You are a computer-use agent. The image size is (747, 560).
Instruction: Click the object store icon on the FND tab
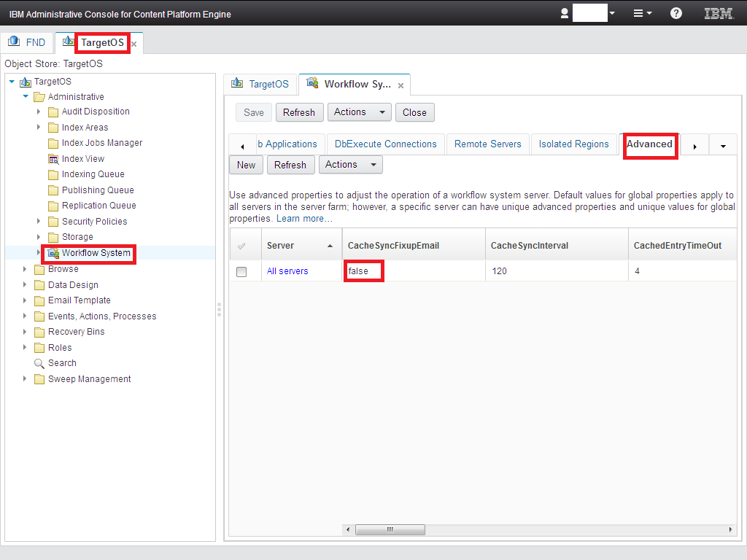(x=12, y=42)
